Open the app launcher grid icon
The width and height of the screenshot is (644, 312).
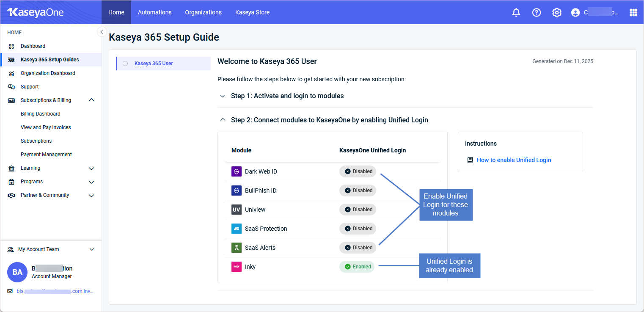click(633, 12)
